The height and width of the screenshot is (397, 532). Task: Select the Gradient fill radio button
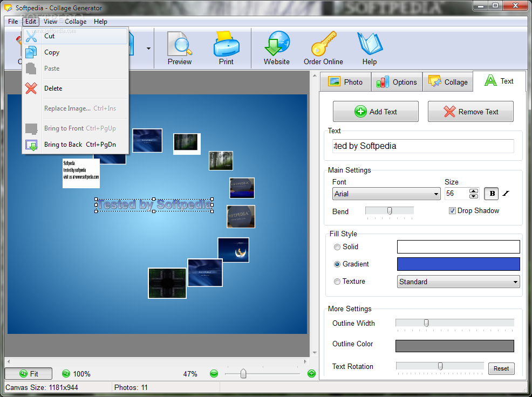337,264
